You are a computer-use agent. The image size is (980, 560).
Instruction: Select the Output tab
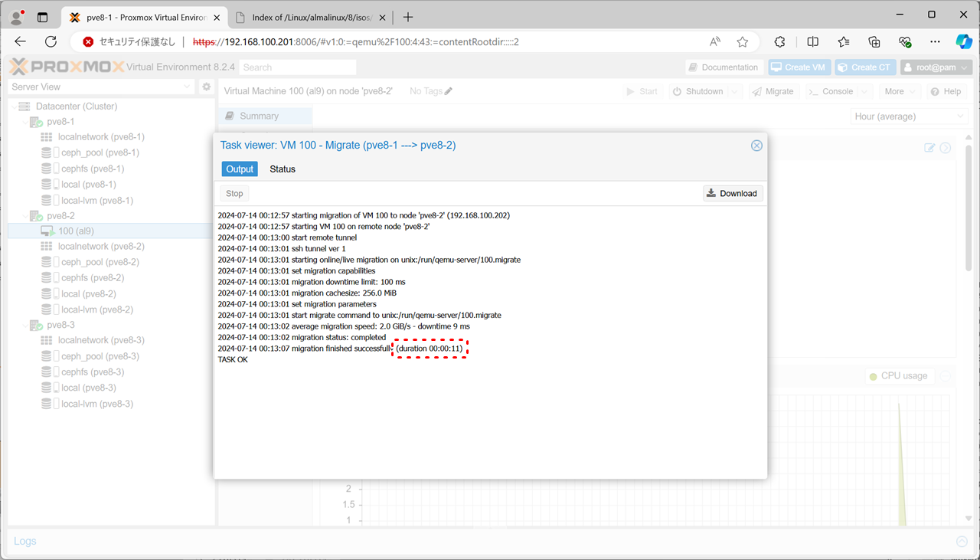coord(240,169)
